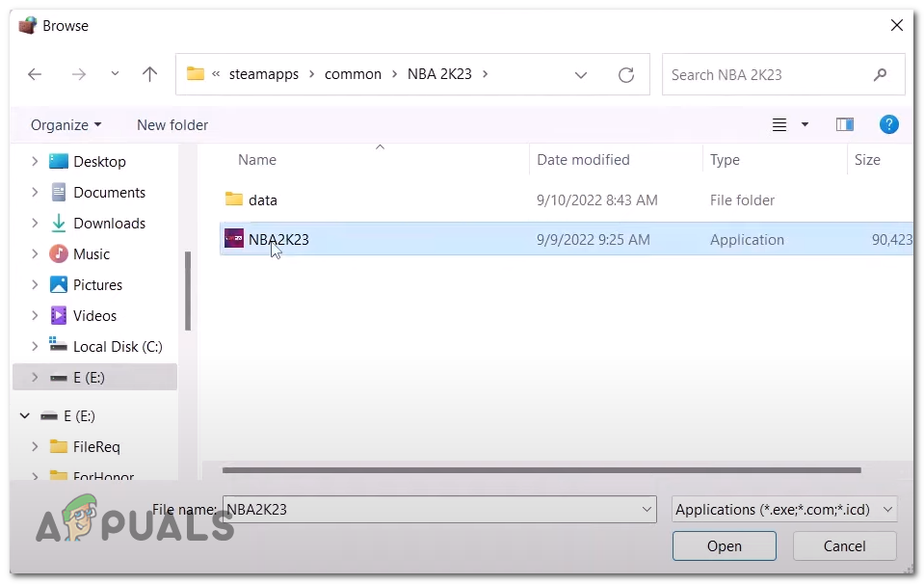Sort files by Name column
Image resolution: width=924 pixels, height=584 pixels.
[x=257, y=160]
